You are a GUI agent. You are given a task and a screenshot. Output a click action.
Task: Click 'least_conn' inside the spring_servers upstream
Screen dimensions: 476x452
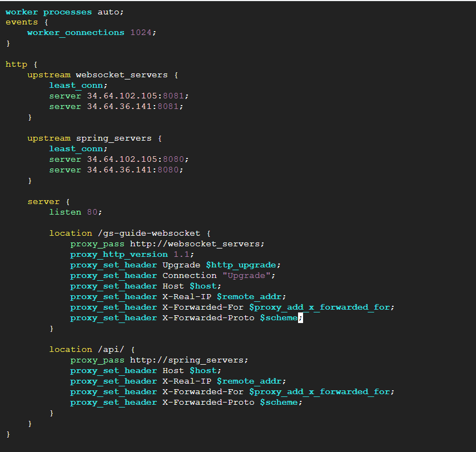click(76, 149)
